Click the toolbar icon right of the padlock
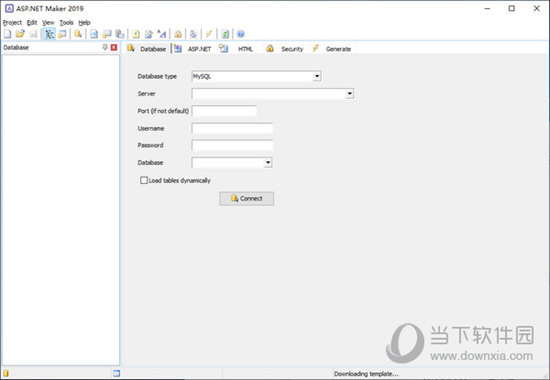Screen dimensions: 550x380 pos(193,34)
